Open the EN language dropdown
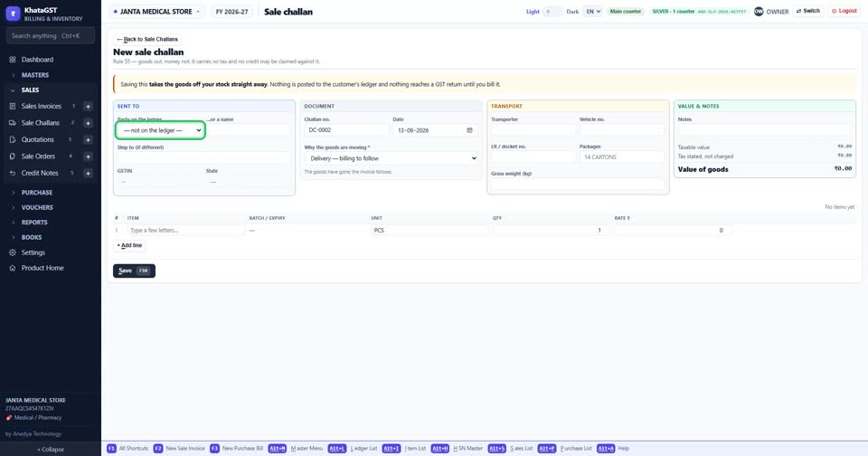 point(593,11)
